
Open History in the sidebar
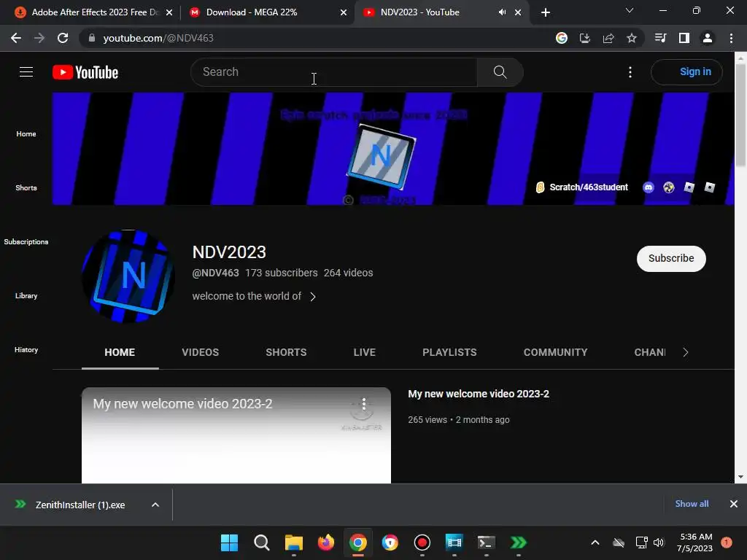point(26,349)
